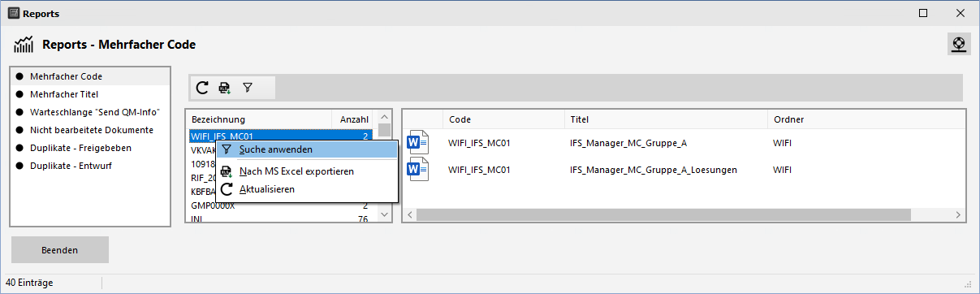Click the horizontal scrollbar thumb
The width and height of the screenshot is (980, 294).
[x=663, y=214]
